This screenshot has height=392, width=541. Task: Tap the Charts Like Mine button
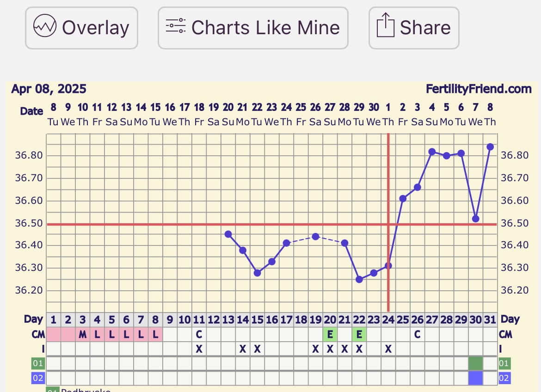coord(253,28)
